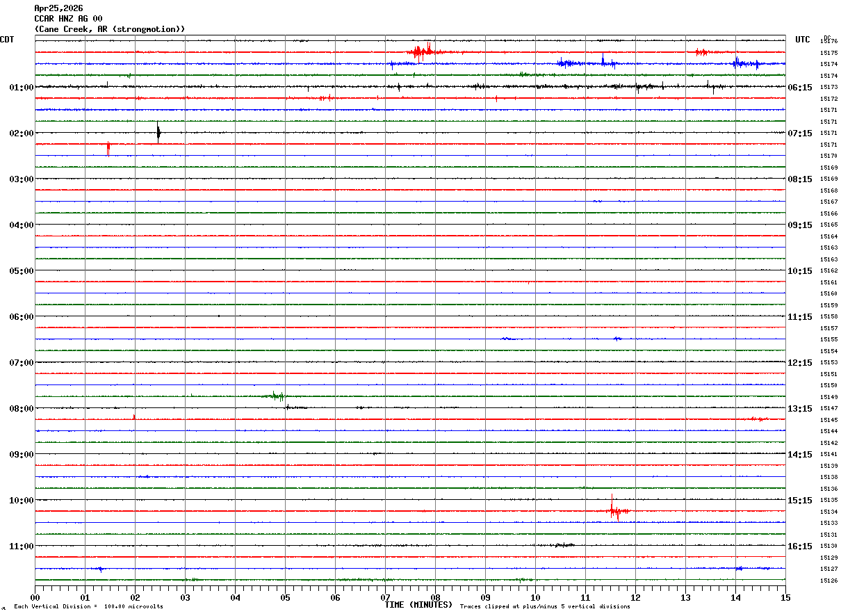Click the Apr25,2026 date header
This screenshot has width=841, height=616.
coord(58,8)
